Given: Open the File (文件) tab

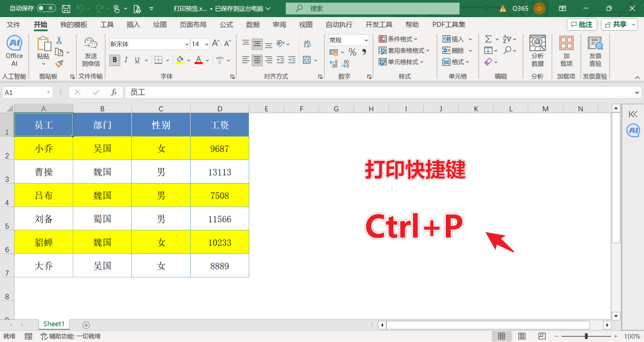Looking at the screenshot, I should pos(13,25).
